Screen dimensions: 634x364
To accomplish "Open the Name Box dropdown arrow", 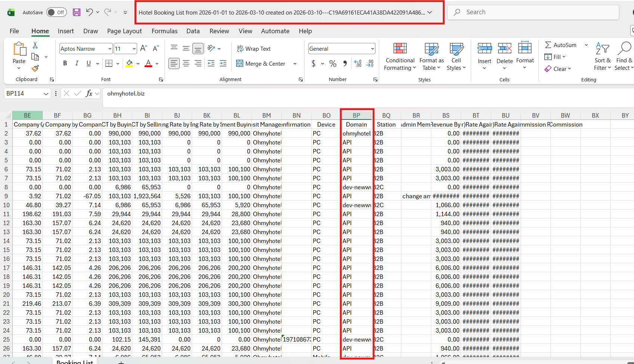I will pyautogui.click(x=46, y=94).
